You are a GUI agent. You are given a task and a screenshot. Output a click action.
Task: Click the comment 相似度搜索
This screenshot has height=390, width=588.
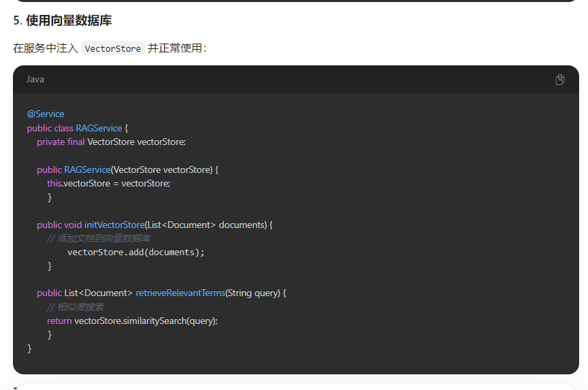coord(75,307)
